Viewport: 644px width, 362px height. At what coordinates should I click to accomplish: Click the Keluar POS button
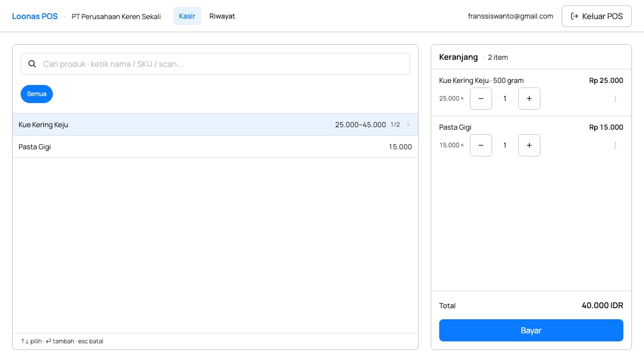tap(597, 16)
